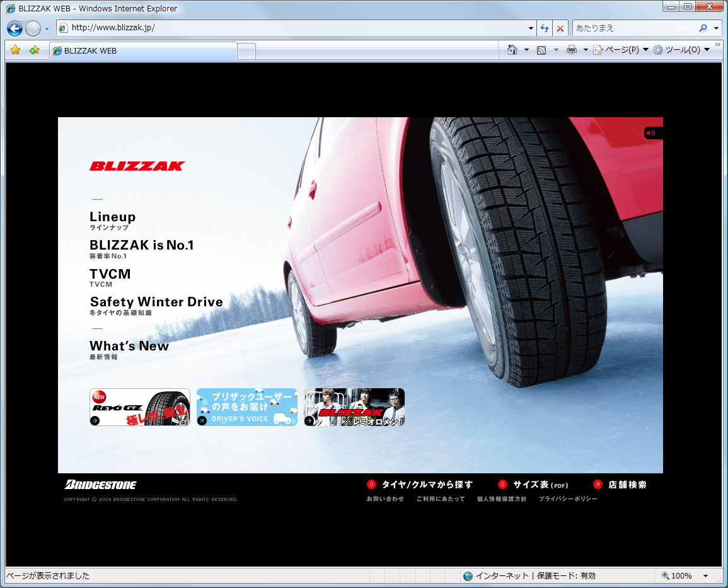Click the Internet zone globe in status bar

tap(468, 576)
